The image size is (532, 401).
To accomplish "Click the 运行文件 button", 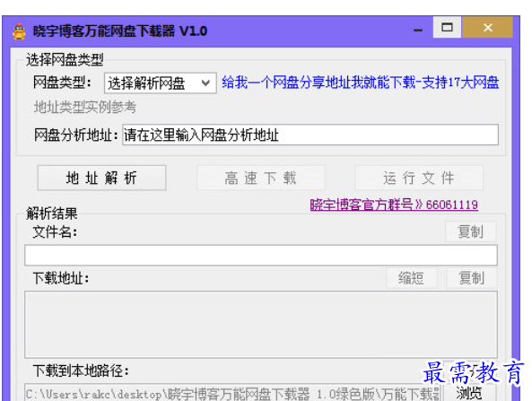I will (419, 178).
